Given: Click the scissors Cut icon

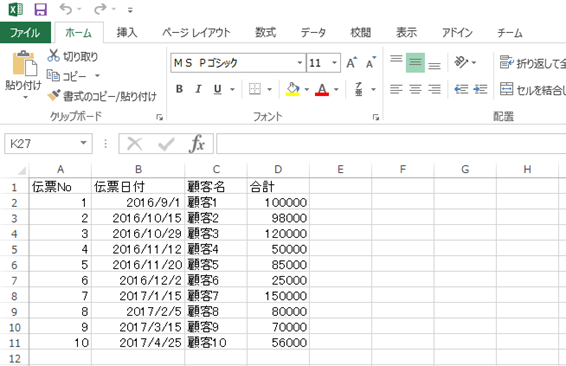Looking at the screenshot, I should [53, 56].
